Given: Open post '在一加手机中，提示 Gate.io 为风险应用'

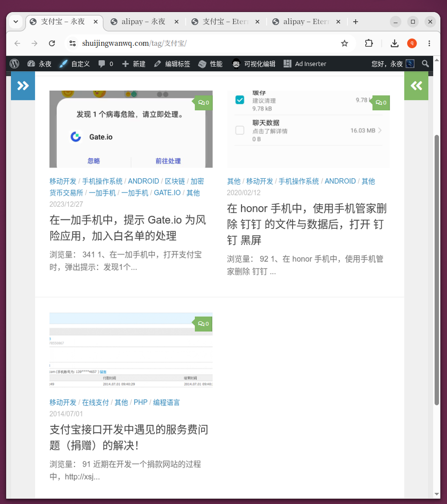Looking at the screenshot, I should point(128,228).
